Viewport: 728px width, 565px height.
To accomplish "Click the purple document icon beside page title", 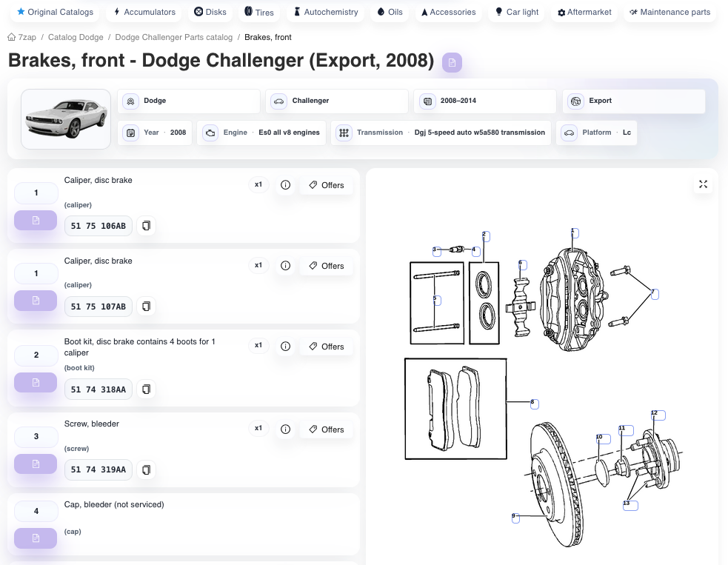I will [x=452, y=63].
